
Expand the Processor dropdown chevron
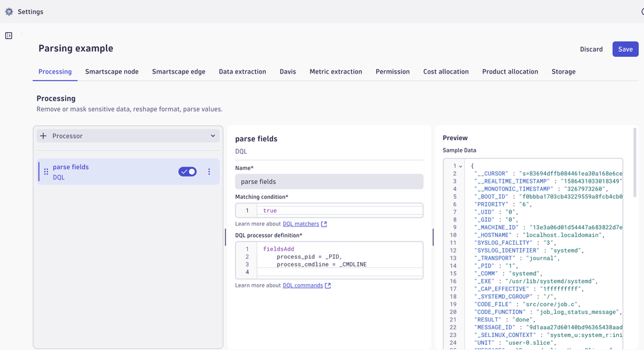(213, 136)
